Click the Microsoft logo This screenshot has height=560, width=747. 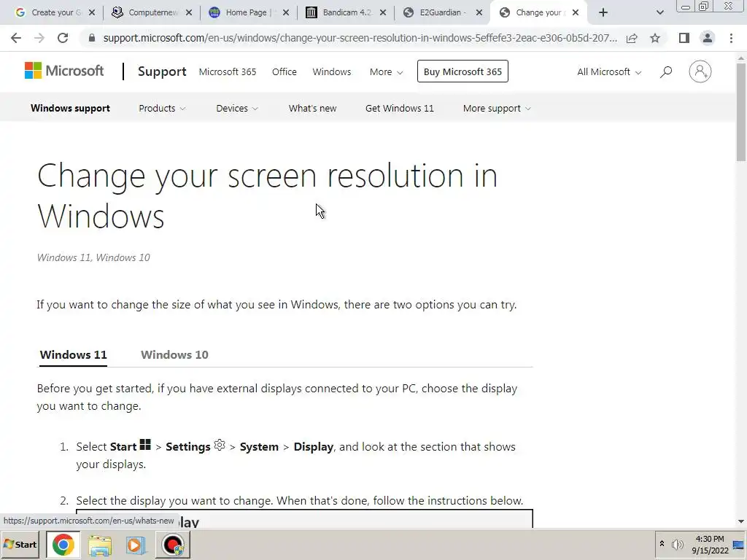(64, 71)
